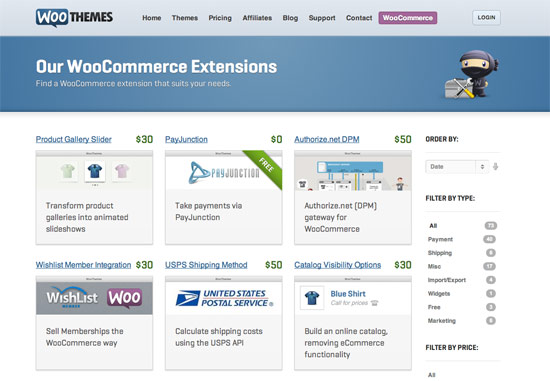Click the $50 price of USPS Shipping Method
This screenshot has height=381, width=550.
click(x=274, y=265)
